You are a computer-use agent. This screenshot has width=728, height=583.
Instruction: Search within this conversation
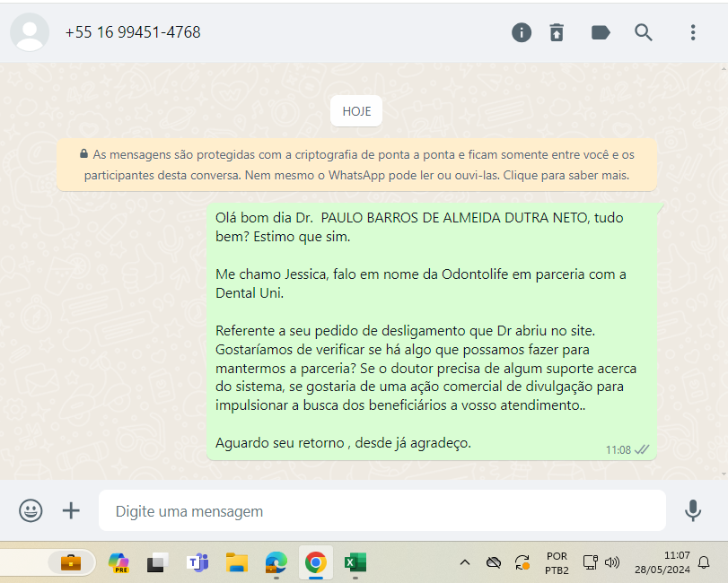(x=644, y=33)
